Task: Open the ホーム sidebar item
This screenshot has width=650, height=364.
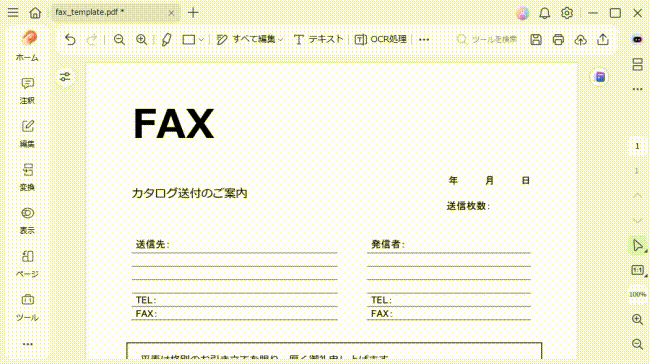Action: point(27,46)
